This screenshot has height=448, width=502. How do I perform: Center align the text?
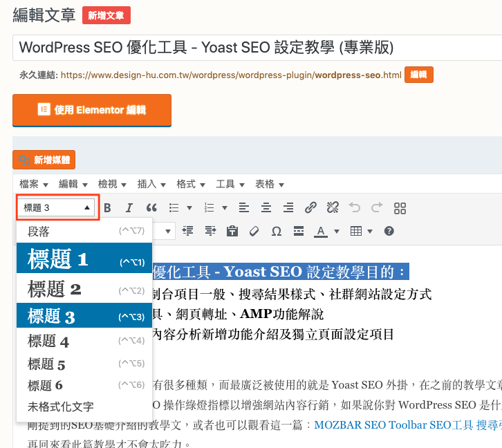point(266,208)
